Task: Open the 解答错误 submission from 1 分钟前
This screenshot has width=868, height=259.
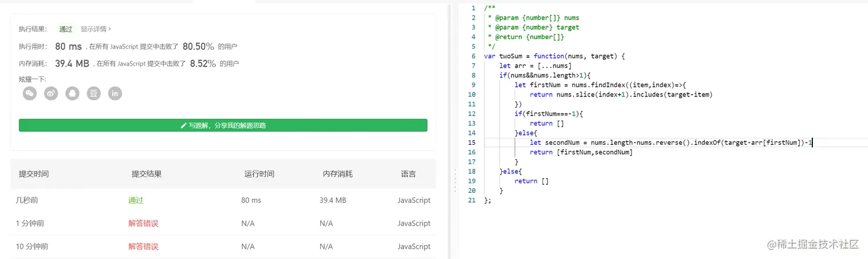Action: click(144, 223)
